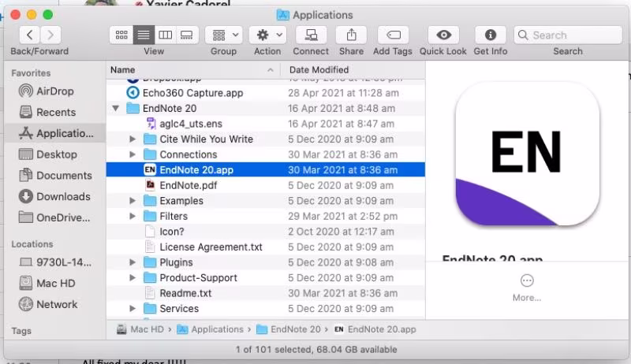Viewport: 631px width, 364px height.
Task: Switch to list view
Action: pyautogui.click(x=144, y=35)
